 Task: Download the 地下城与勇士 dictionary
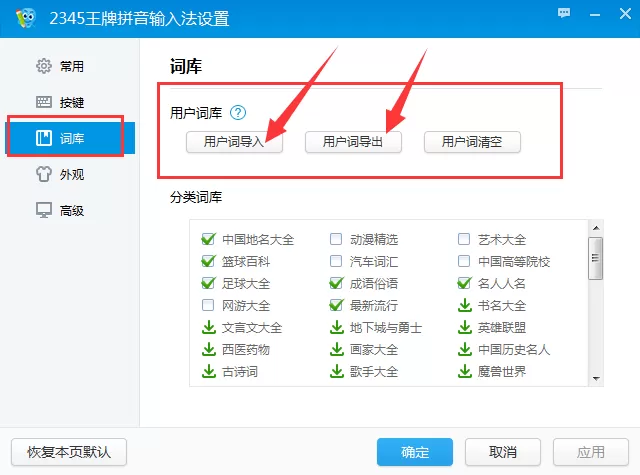pyautogui.click(x=337, y=327)
